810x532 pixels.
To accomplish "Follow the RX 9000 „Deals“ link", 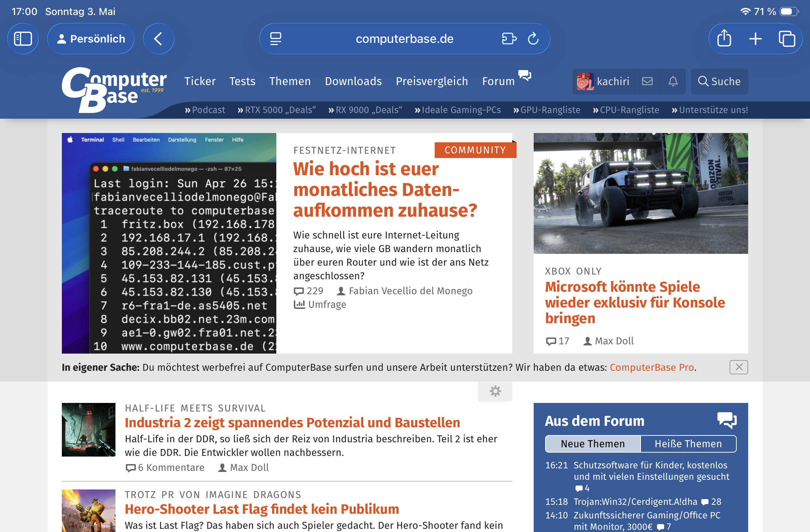I will [365, 110].
